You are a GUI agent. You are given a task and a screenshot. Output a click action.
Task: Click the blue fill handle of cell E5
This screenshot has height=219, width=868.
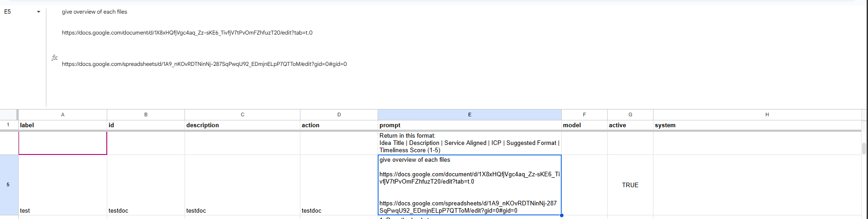(x=562, y=215)
